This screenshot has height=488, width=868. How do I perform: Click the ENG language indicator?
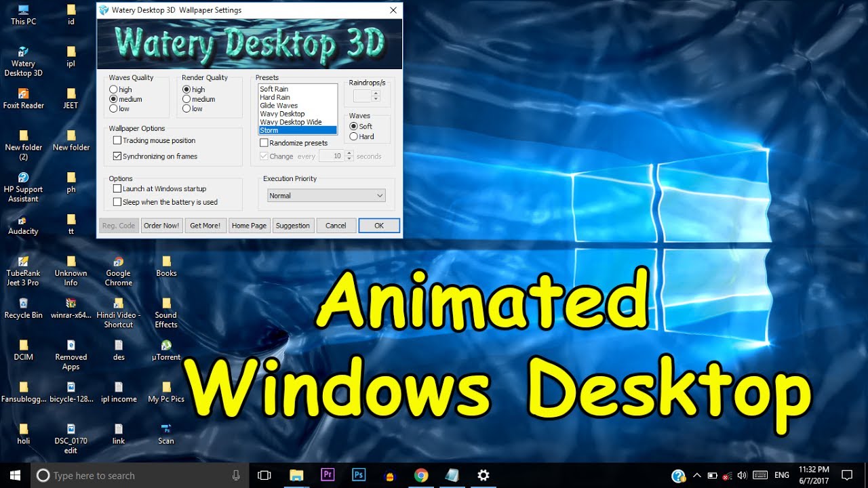pos(781,475)
